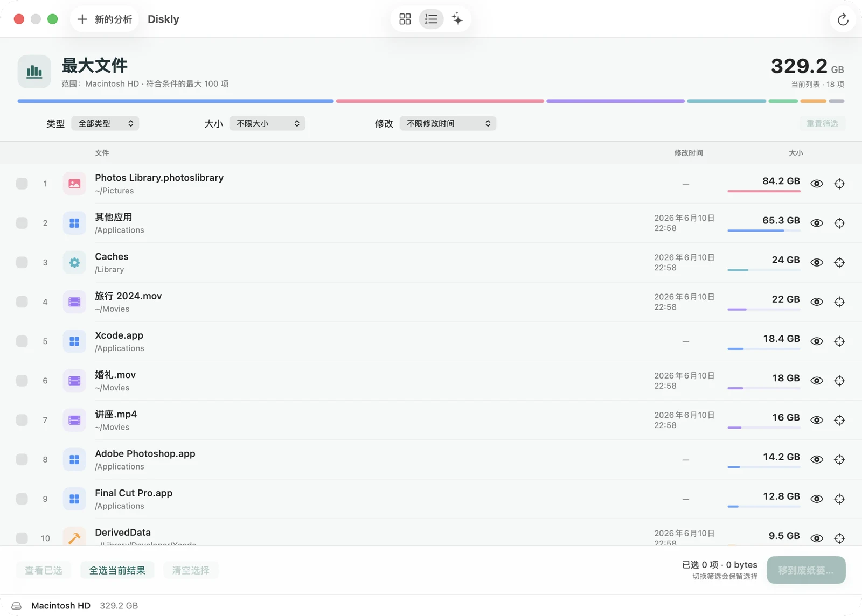Screen dimensions: 862x616
Task: Click the 65.3 GB size value
Action: tap(781, 220)
